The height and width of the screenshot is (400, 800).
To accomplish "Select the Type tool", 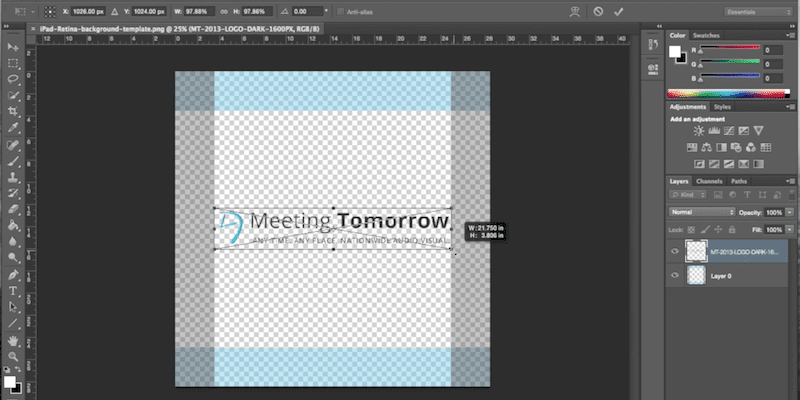I will (13, 290).
